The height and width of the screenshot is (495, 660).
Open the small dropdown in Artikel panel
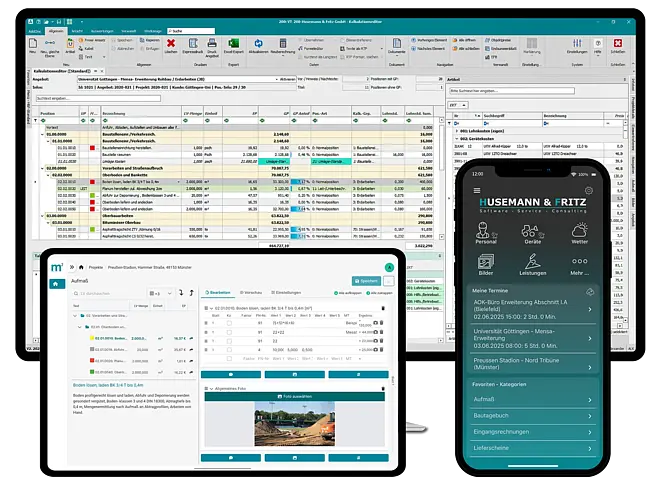point(458,105)
